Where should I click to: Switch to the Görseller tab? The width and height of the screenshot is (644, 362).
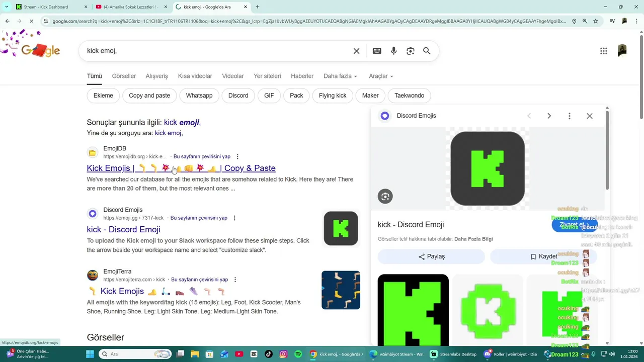[124, 76]
